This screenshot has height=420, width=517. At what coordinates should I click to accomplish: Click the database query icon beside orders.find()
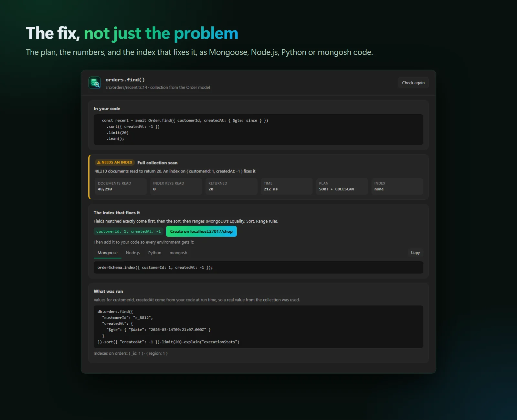(x=95, y=83)
